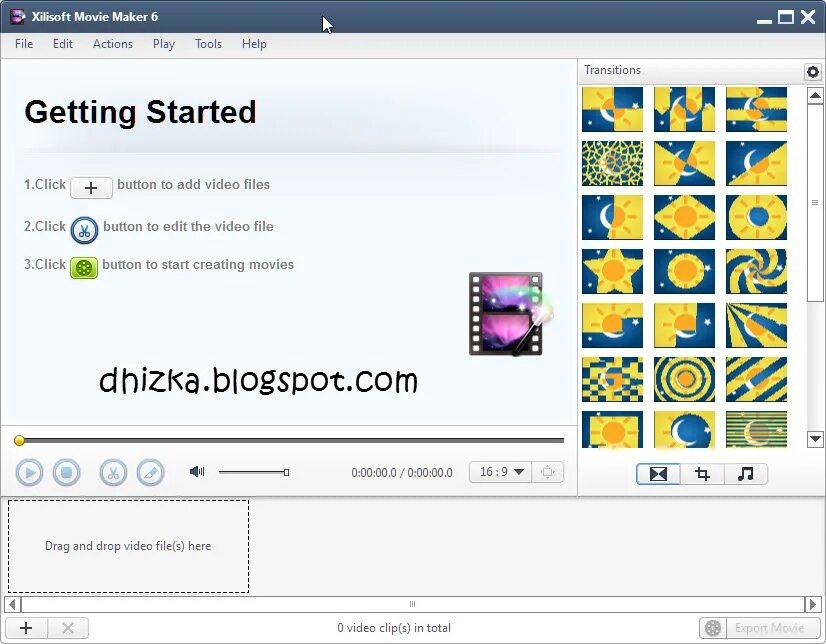Click the scissors clip button below preview

tap(113, 472)
